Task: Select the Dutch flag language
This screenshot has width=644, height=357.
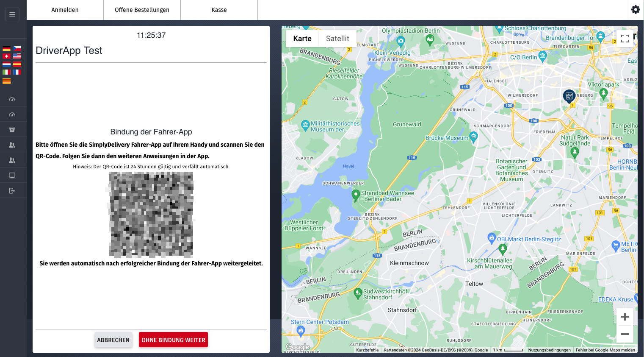Action: pos(6,64)
